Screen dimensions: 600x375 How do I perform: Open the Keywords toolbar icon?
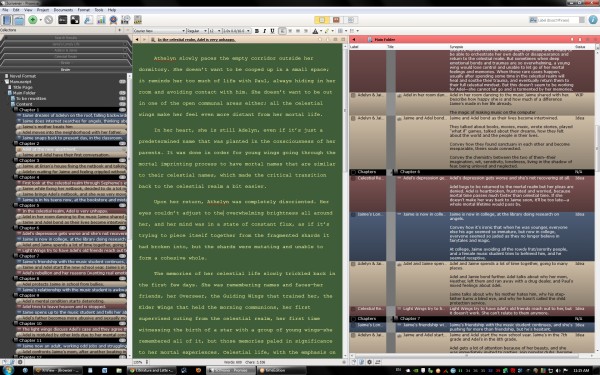(x=63, y=20)
